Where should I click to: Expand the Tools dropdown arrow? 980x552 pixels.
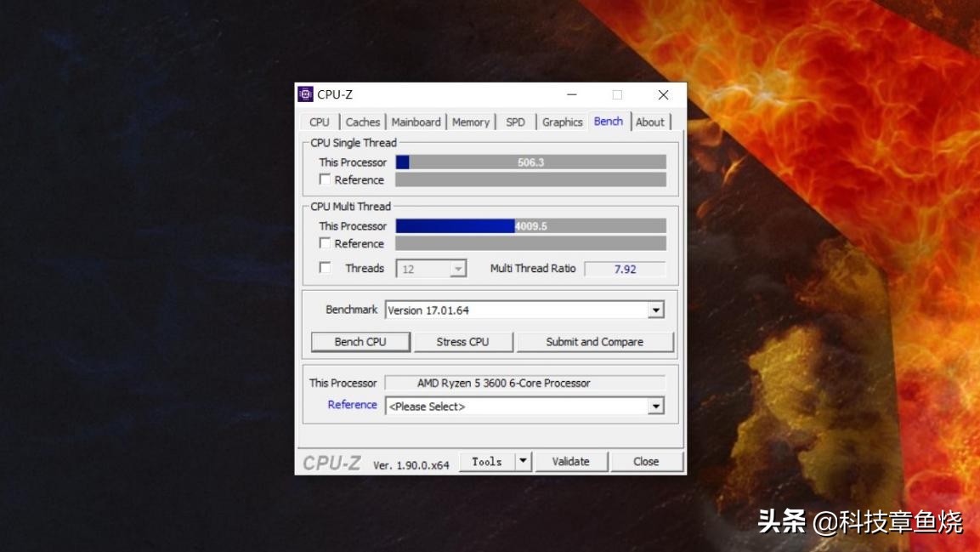tap(523, 462)
